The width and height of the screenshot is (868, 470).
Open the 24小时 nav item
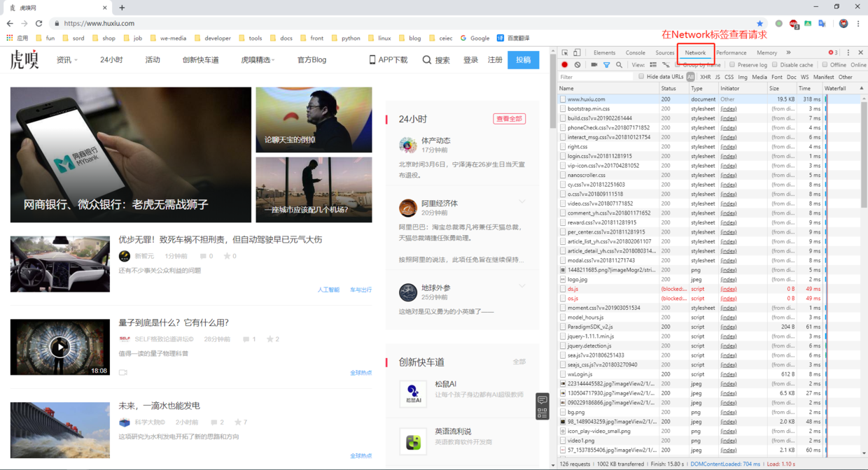(x=111, y=60)
